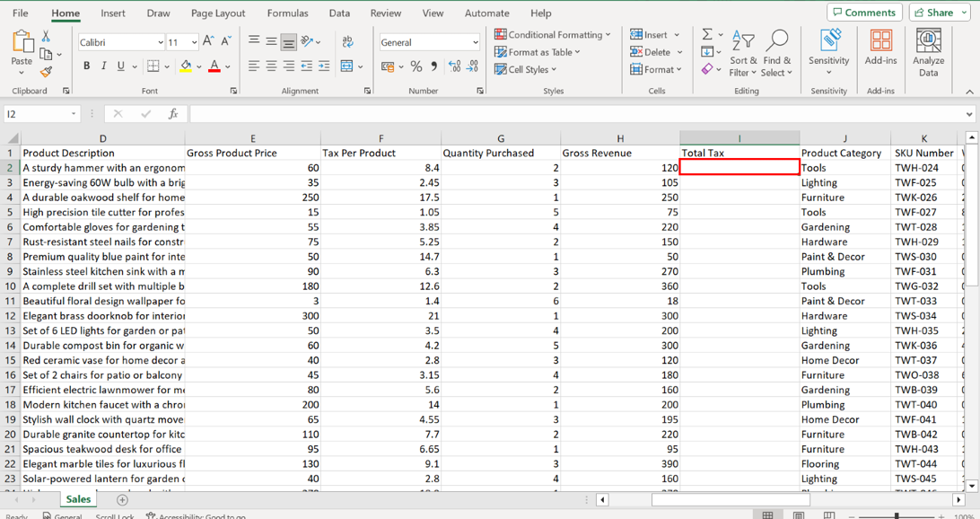The height and width of the screenshot is (519, 980).
Task: Click the Percent Style icon
Action: pyautogui.click(x=416, y=66)
